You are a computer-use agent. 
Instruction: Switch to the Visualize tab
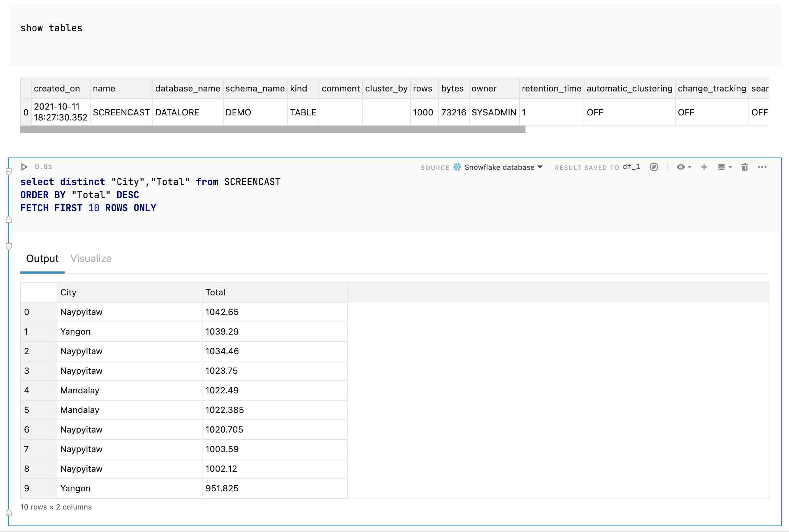coord(91,258)
